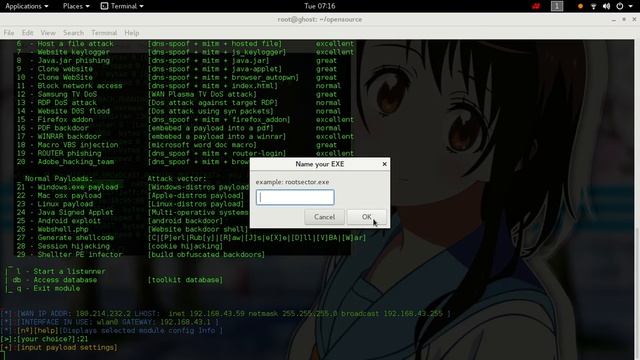The image size is (640, 360).
Task: Click '[your choice?]:21' prompt line
Action: [x=44, y=339]
